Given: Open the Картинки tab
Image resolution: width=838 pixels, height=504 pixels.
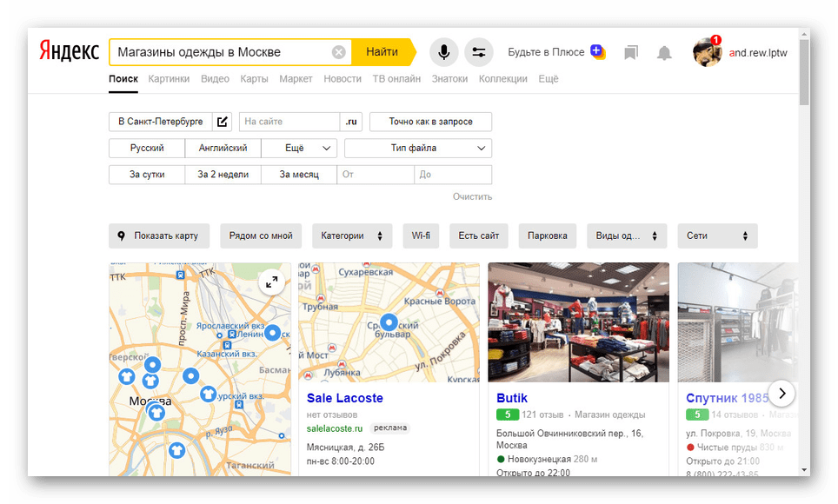Looking at the screenshot, I should coord(169,78).
